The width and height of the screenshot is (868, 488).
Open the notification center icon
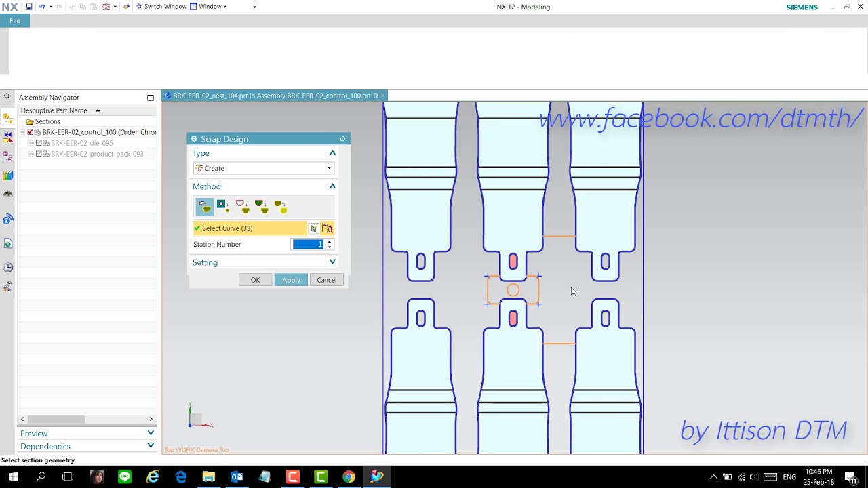(x=850, y=477)
